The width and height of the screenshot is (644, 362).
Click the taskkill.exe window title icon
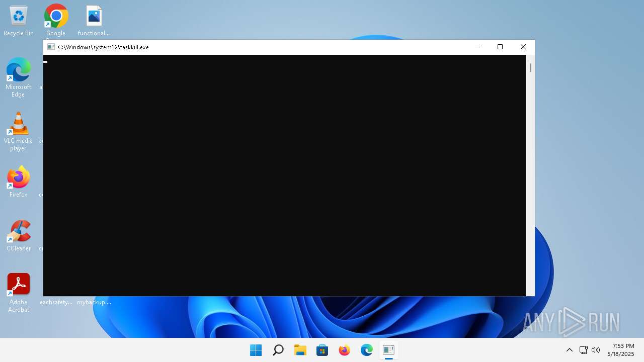pyautogui.click(x=51, y=47)
